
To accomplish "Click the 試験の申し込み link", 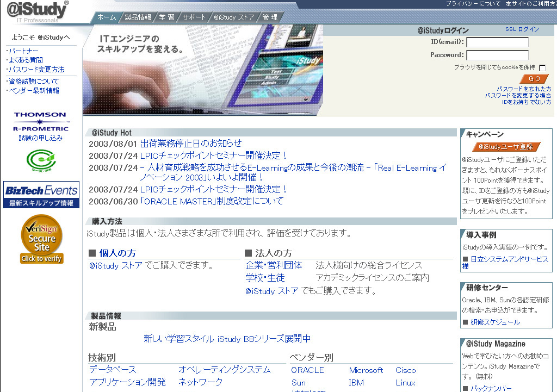I will pos(40,138).
